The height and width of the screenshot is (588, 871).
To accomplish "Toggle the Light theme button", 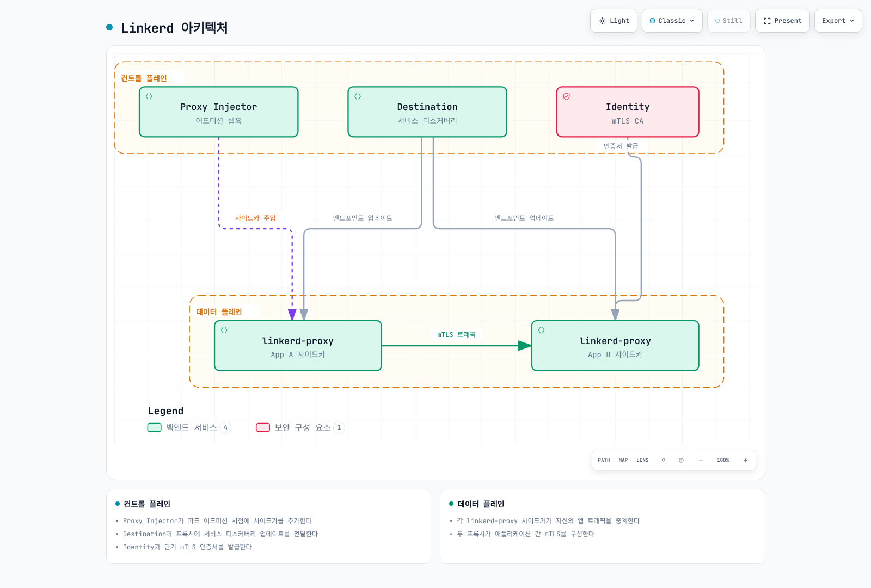I will tap(614, 21).
